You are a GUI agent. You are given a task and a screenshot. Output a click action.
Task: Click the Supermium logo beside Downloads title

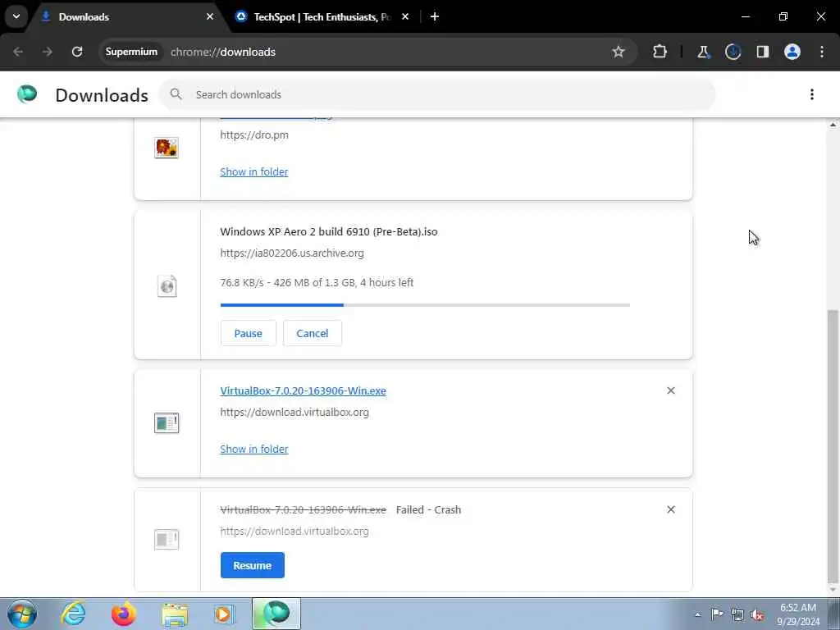point(27,94)
